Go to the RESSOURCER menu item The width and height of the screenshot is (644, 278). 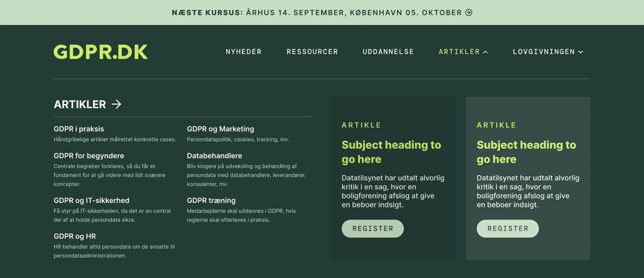click(312, 52)
